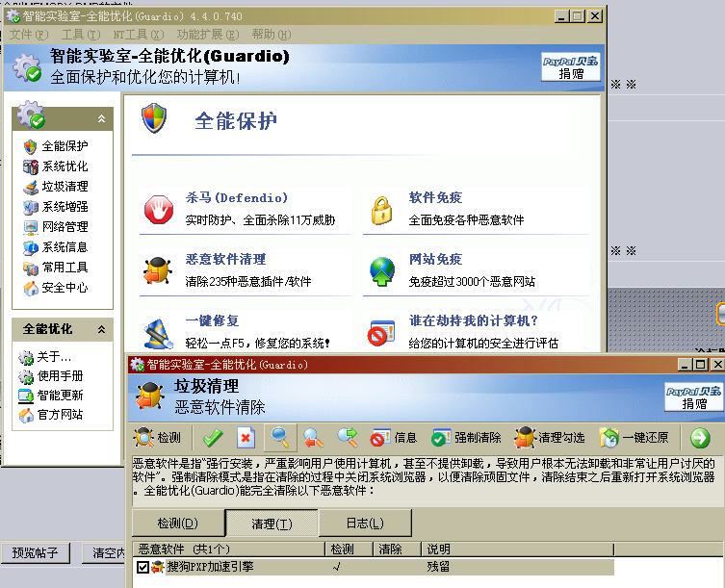725x588 pixels.
Task: Switch to 清理(T) tab
Action: (272, 524)
